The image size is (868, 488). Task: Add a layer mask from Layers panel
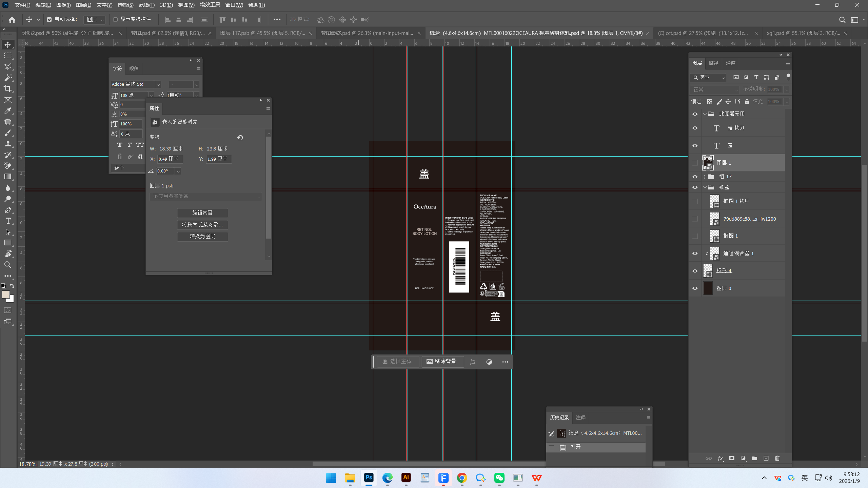(x=732, y=458)
